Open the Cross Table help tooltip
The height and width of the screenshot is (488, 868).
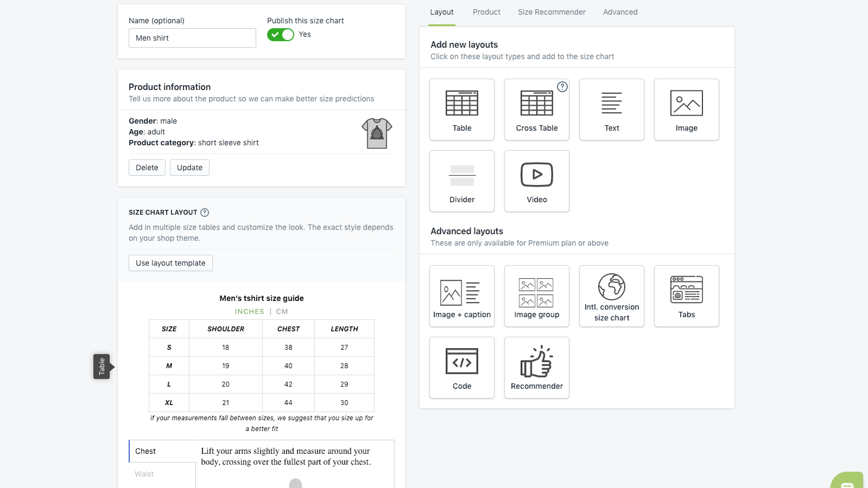tap(563, 87)
